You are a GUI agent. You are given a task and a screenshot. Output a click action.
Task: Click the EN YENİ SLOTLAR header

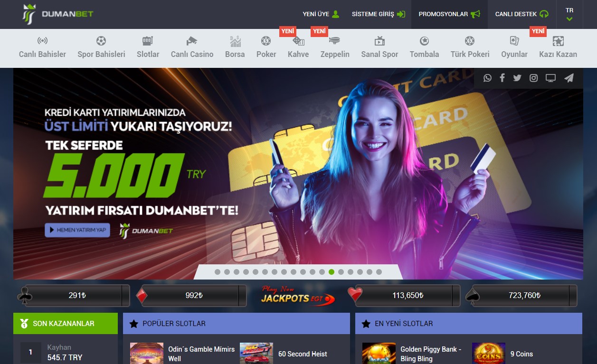pos(469,324)
